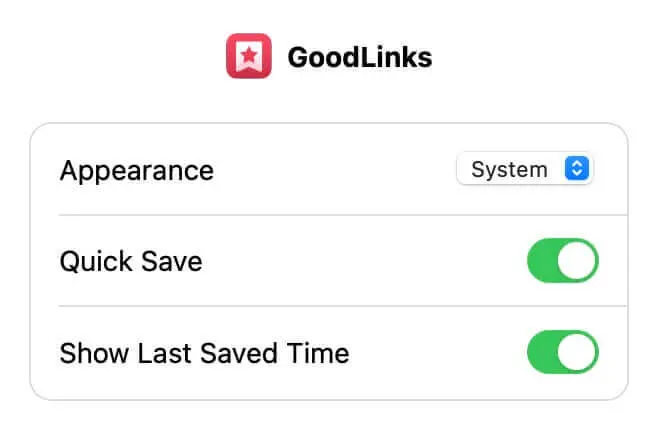Image resolution: width=657 pixels, height=433 pixels.
Task: Select the Quick Save settings row
Action: pos(329,260)
